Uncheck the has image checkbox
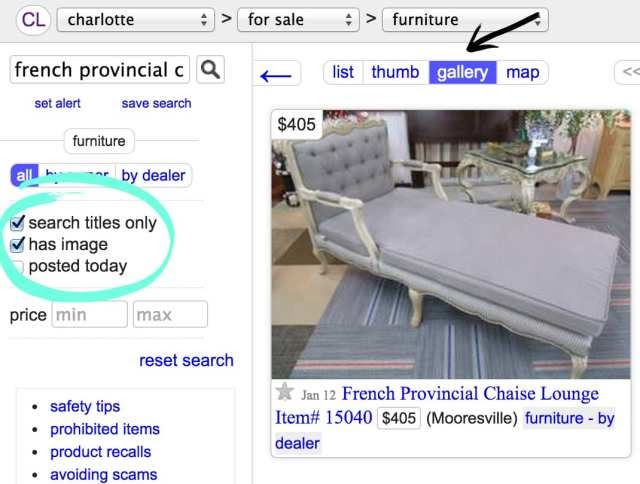Screen dimensions: 640x484 [18, 244]
